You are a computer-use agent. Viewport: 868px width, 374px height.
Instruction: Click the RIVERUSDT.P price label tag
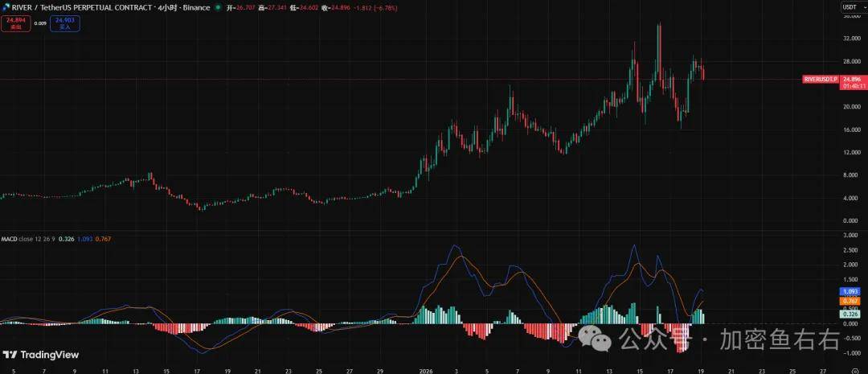pos(820,79)
